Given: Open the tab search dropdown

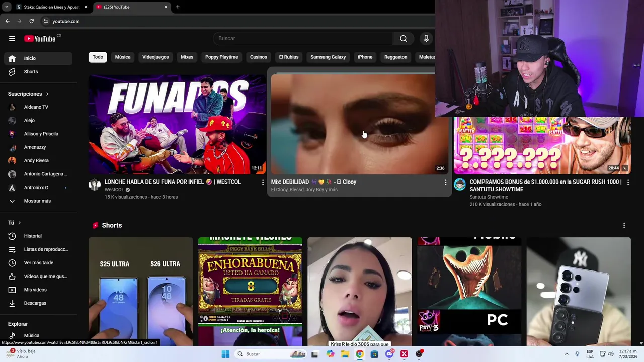Looking at the screenshot, I should click(x=7, y=7).
